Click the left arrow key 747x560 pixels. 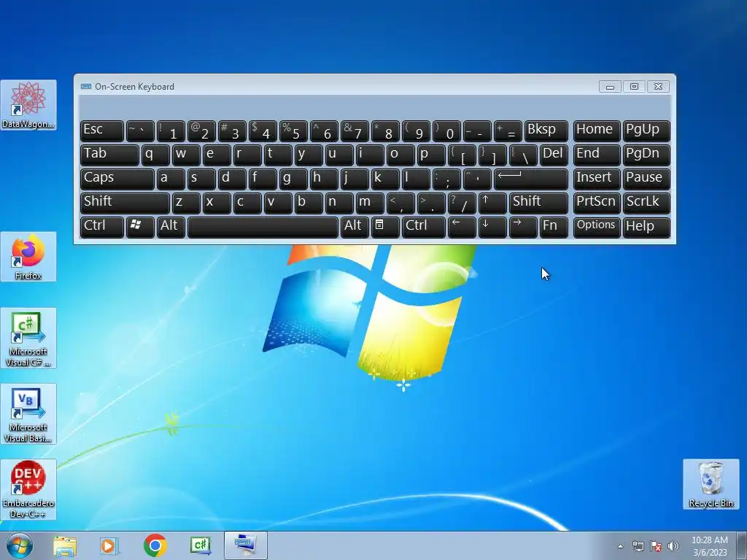(462, 227)
